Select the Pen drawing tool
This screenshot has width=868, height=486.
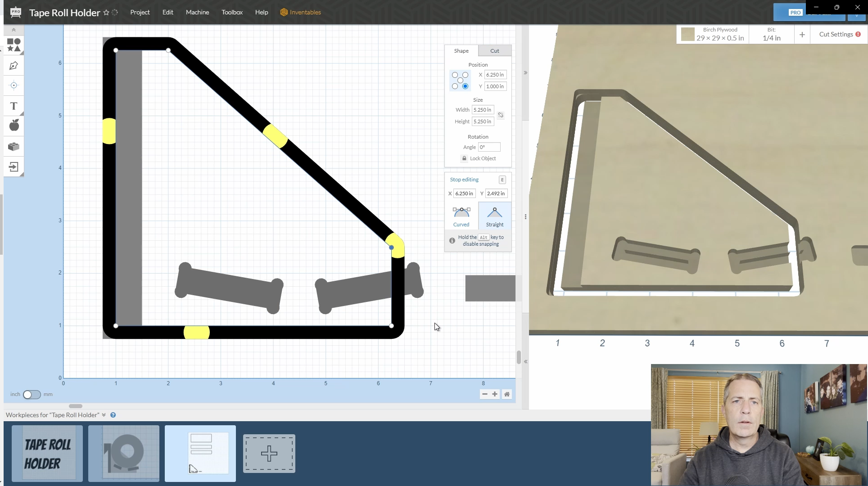click(x=14, y=66)
